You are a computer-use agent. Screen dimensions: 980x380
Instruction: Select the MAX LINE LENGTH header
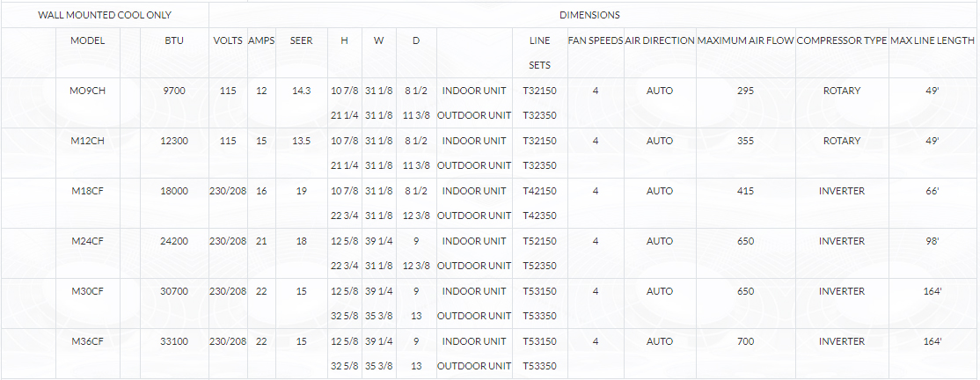(x=932, y=40)
